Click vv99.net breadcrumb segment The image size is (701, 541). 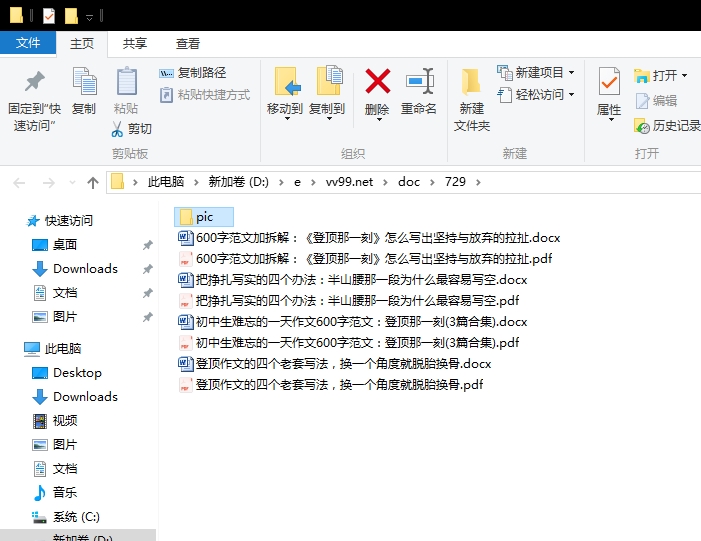click(x=349, y=182)
